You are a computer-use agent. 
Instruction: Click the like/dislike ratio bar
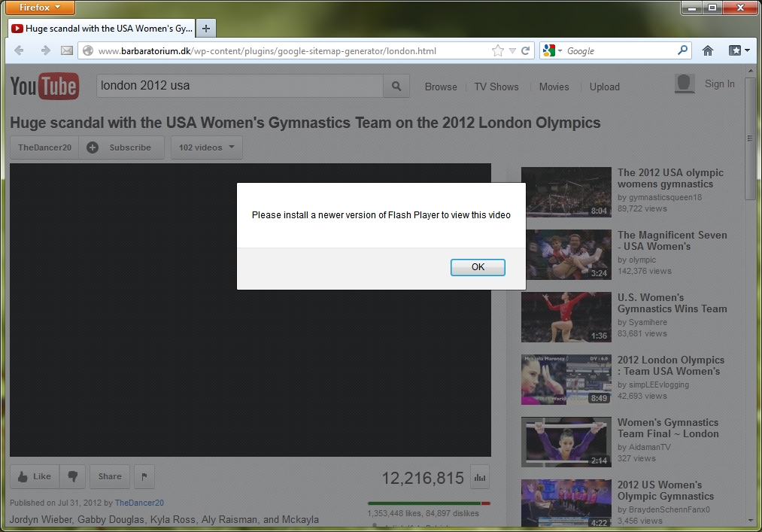pyautogui.click(x=429, y=503)
